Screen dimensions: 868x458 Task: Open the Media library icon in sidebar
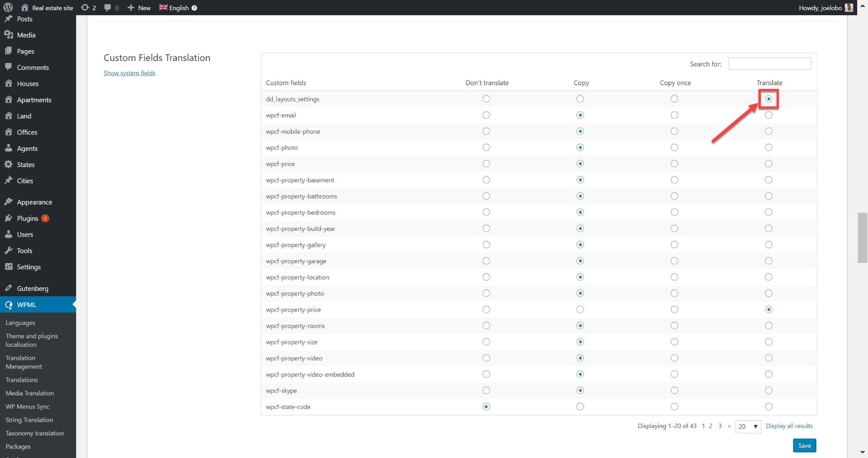[9, 35]
